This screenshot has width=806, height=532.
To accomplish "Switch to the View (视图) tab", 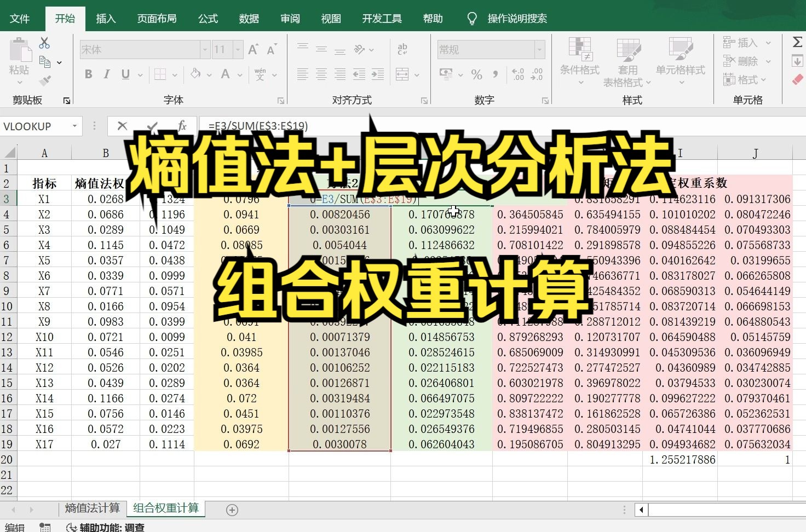I will (x=331, y=19).
